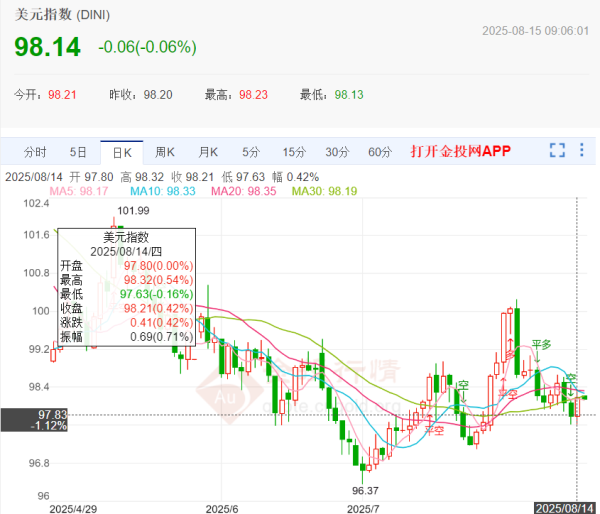This screenshot has height=514, width=600.
Task: Click the 101.99 high price marker
Action: (133, 210)
